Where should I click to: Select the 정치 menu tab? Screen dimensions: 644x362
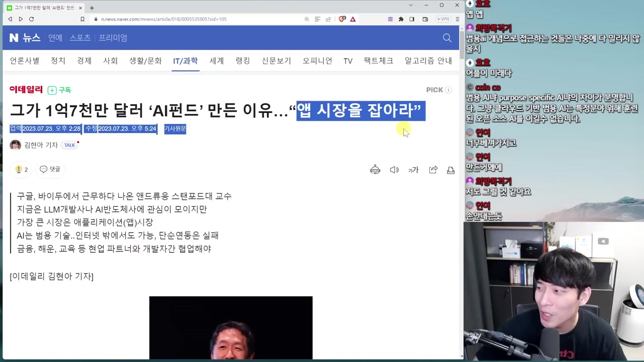[58, 61]
